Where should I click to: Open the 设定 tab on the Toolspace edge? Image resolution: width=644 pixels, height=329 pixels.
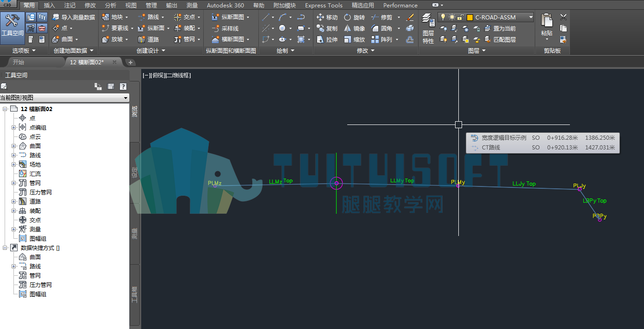[135, 172]
